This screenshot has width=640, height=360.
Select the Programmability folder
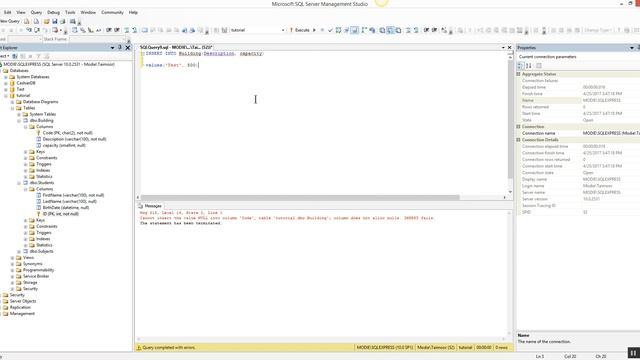(38, 270)
